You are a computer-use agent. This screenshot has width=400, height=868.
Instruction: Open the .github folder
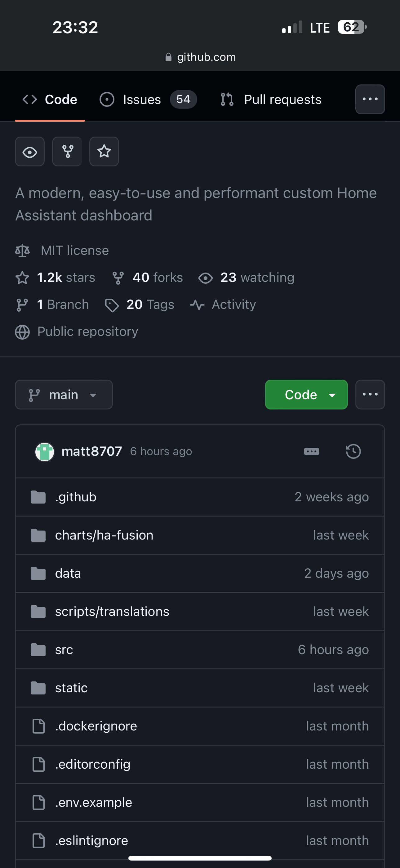pos(76,497)
